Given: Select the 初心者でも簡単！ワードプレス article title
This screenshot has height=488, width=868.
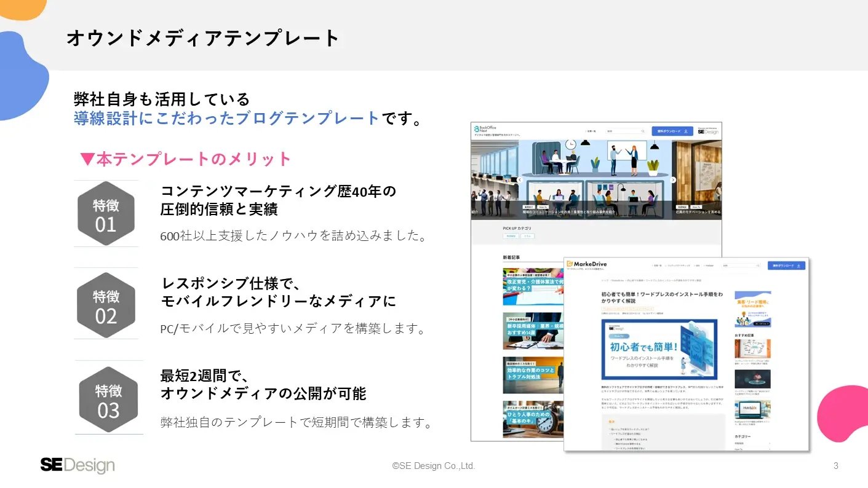Looking at the screenshot, I should pyautogui.click(x=662, y=299).
